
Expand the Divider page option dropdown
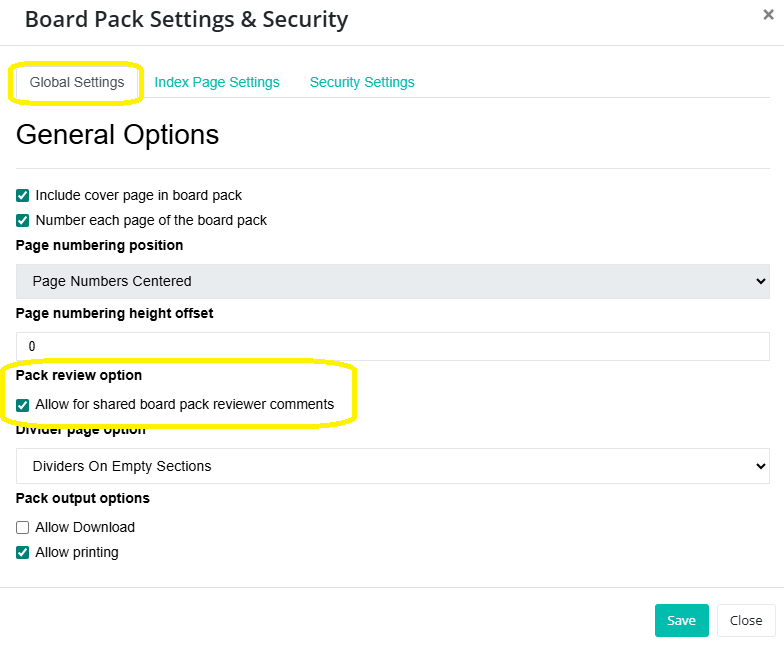click(x=392, y=466)
